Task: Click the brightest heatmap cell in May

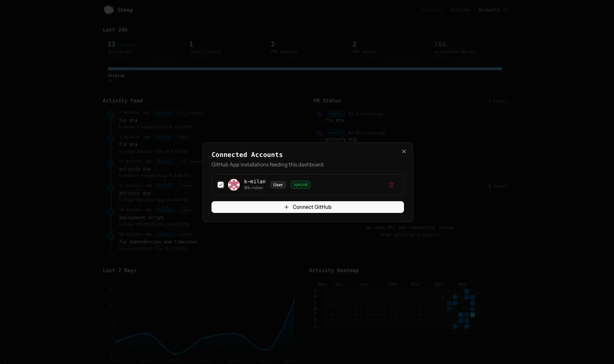Action: tap(473, 315)
